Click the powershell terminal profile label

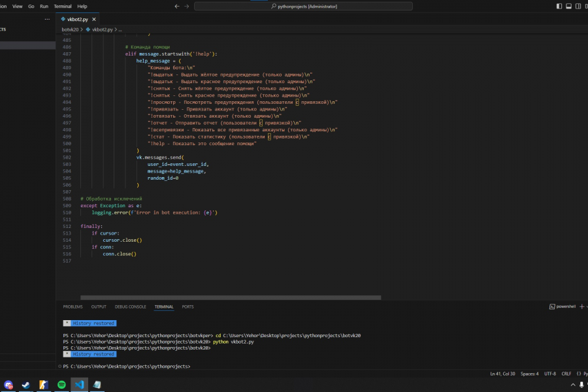pyautogui.click(x=565, y=306)
